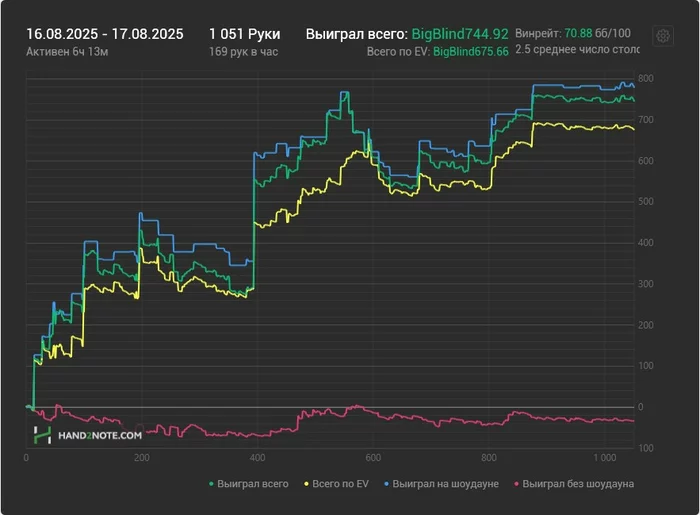Click the 'Выиграл всего:' label
This screenshot has width=700, height=515.
tap(357, 34)
